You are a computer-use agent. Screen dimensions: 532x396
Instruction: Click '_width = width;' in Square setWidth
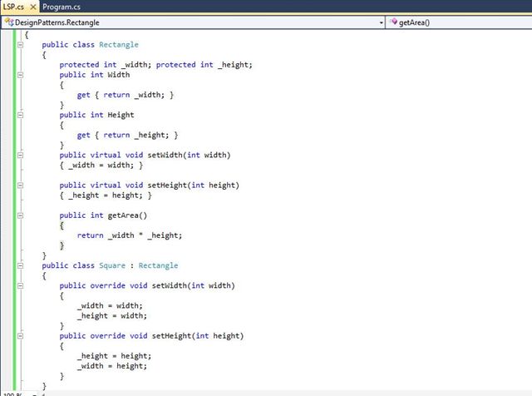pyautogui.click(x=110, y=305)
